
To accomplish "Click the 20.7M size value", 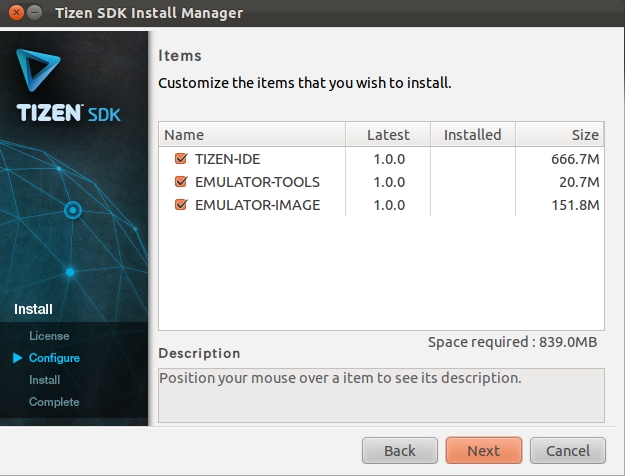I will 579,182.
